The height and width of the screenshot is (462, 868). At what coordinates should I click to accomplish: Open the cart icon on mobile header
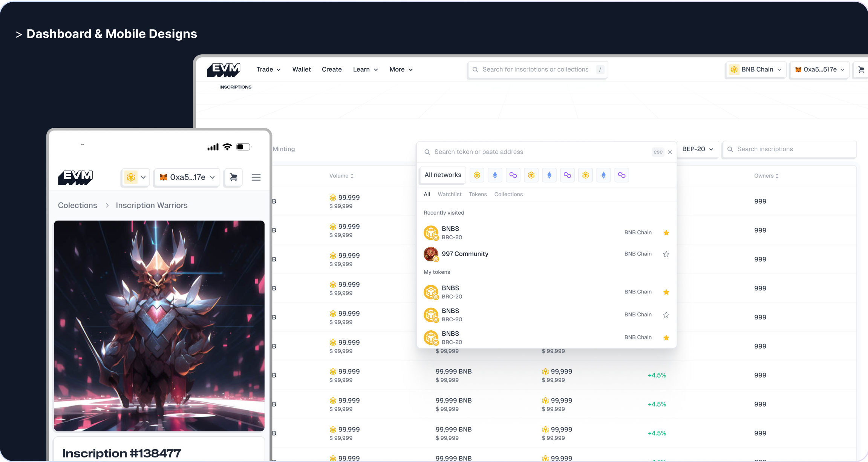coord(233,177)
